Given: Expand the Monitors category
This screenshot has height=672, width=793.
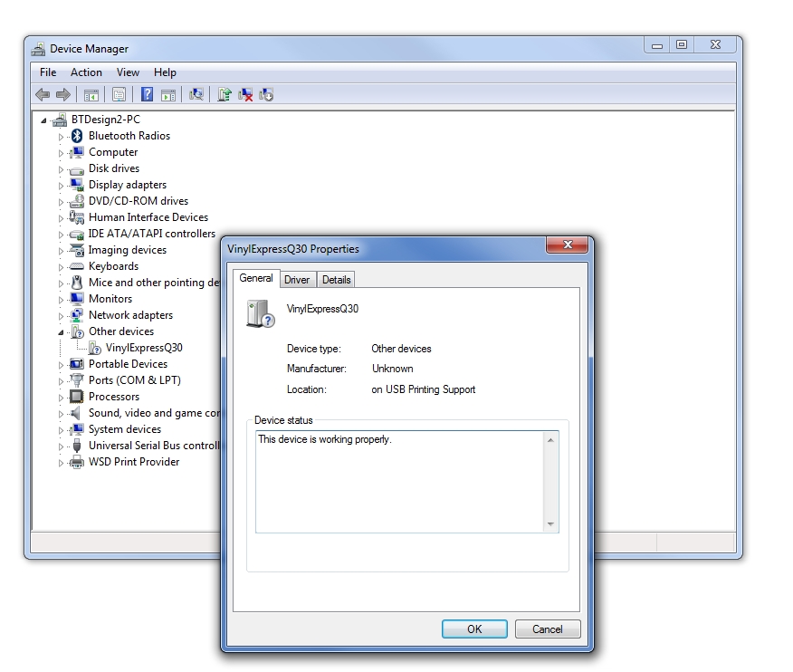Looking at the screenshot, I should 62,300.
